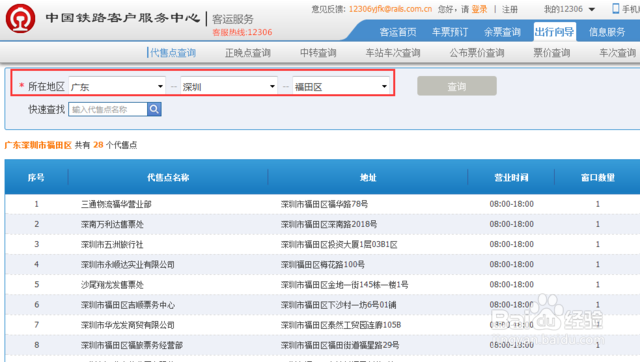Click the 登录 login link
This screenshot has height=362, width=640.
pyautogui.click(x=479, y=9)
